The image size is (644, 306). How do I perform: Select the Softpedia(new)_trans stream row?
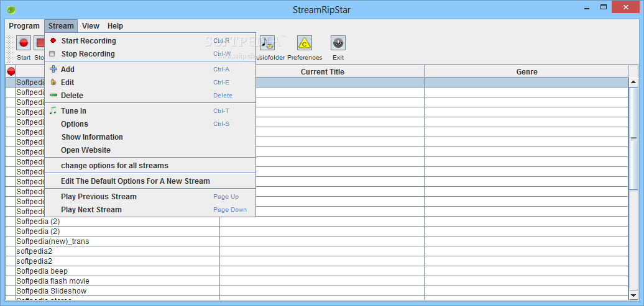[x=316, y=241]
